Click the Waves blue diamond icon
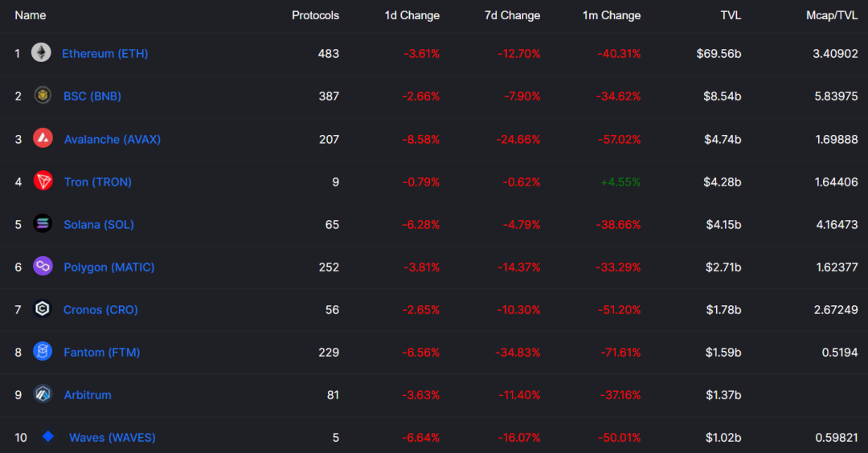Screen dimensions: 868x453 click(x=48, y=436)
